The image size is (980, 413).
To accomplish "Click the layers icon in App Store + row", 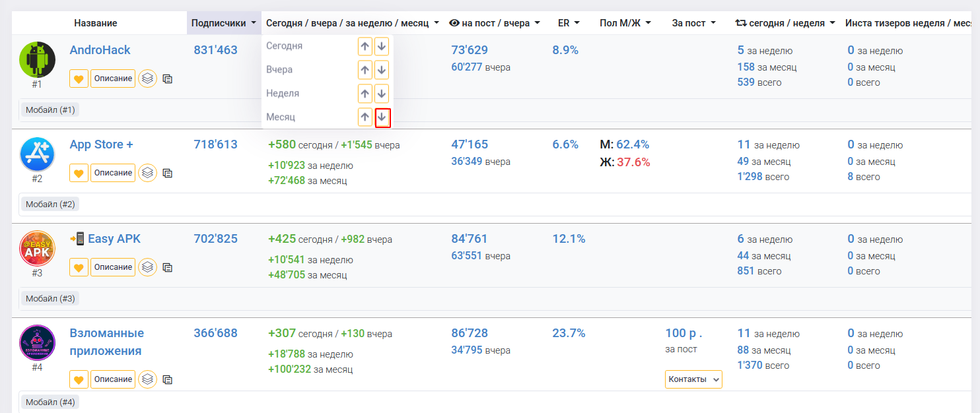I will pos(148,173).
